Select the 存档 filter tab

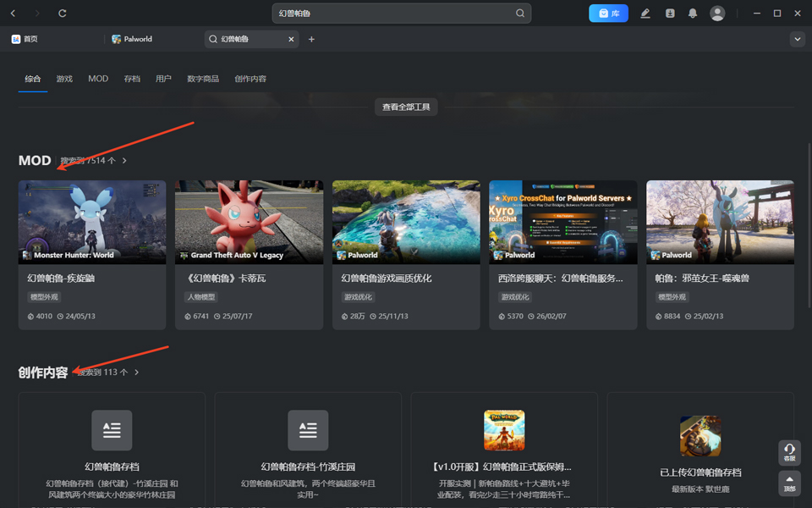(132, 79)
